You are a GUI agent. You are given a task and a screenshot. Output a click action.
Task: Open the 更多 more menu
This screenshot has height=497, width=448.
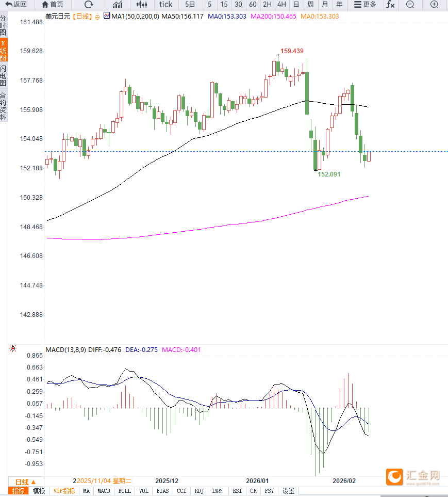point(365,5)
